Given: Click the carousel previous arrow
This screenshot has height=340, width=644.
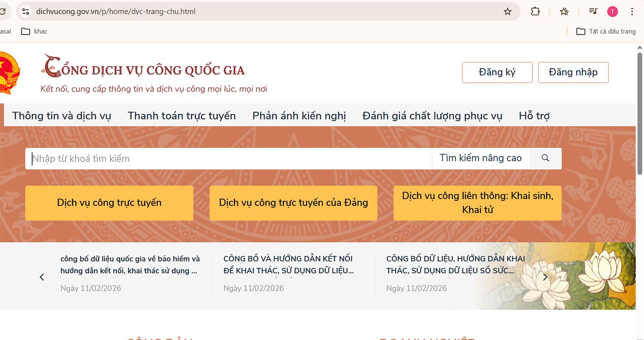Looking at the screenshot, I should click(x=42, y=277).
